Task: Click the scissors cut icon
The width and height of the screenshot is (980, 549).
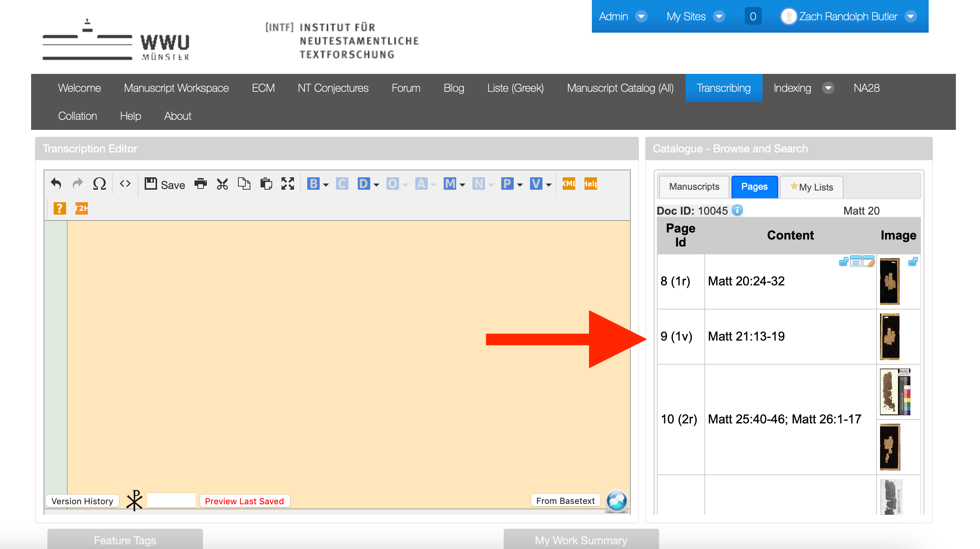Action: click(222, 184)
